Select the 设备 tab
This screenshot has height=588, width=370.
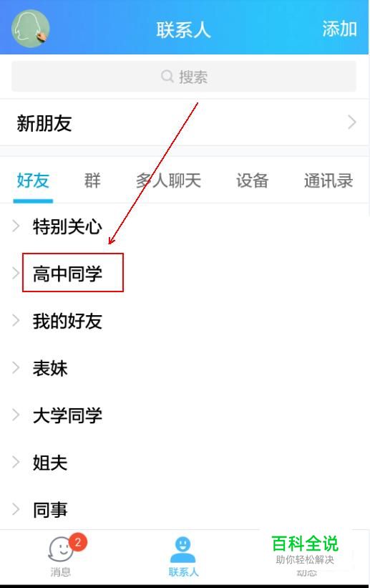253,180
